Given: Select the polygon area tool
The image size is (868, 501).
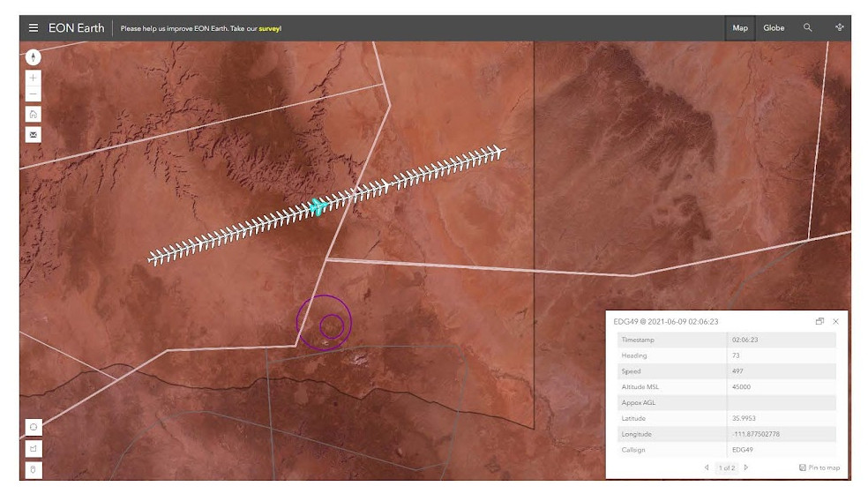Looking at the screenshot, I should pyautogui.click(x=34, y=448).
